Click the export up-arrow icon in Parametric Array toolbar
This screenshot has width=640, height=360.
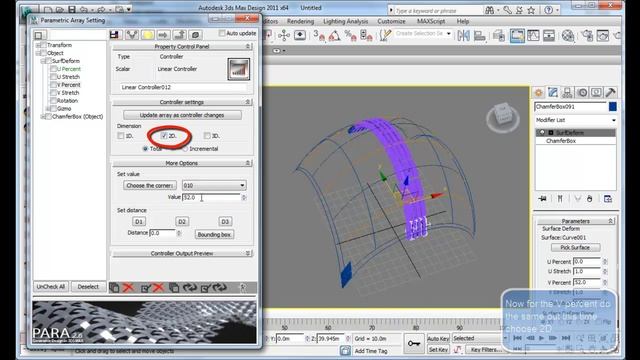(180, 35)
